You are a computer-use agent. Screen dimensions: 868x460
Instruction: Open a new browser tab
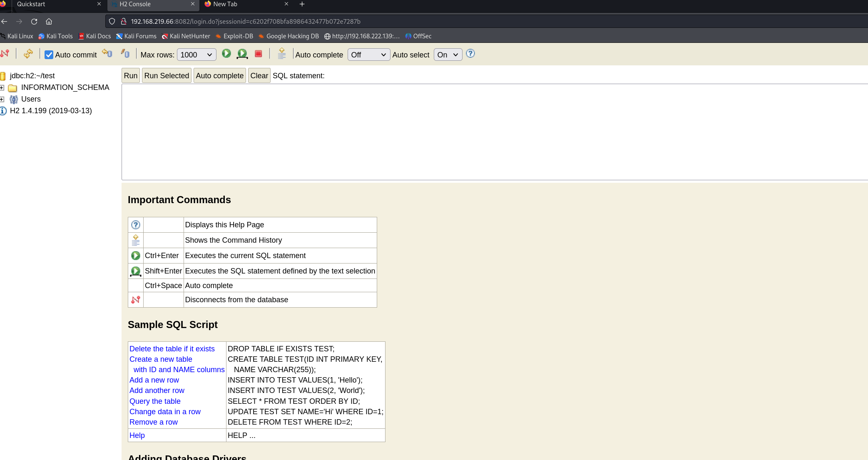click(x=302, y=4)
